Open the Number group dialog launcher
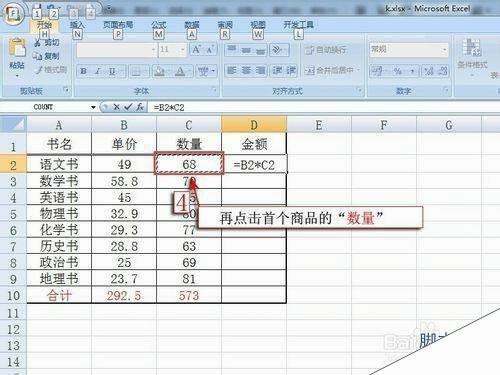The height and width of the screenshot is (375, 500). pyautogui.click(x=446, y=90)
